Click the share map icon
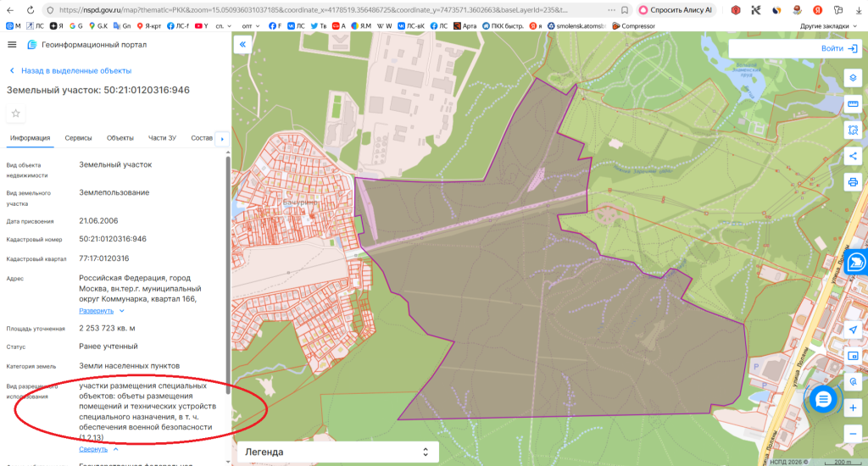 [x=853, y=156]
